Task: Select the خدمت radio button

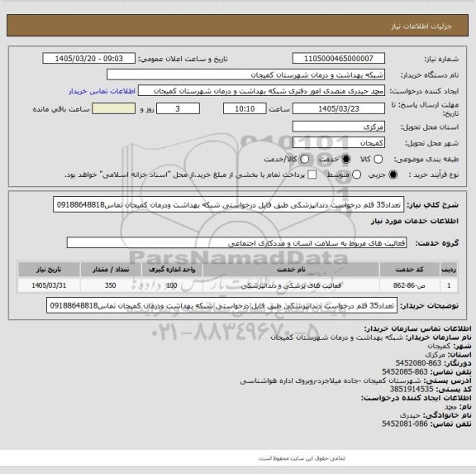Action: coord(345,159)
